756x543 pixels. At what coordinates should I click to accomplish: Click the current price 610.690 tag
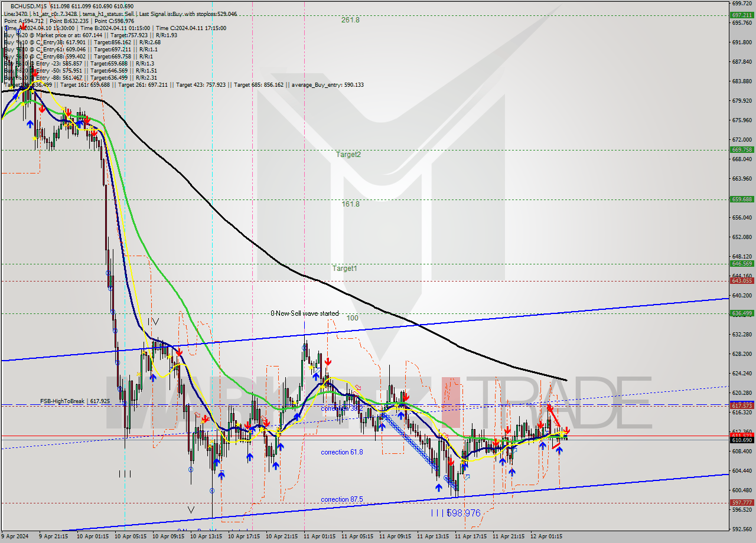(741, 440)
